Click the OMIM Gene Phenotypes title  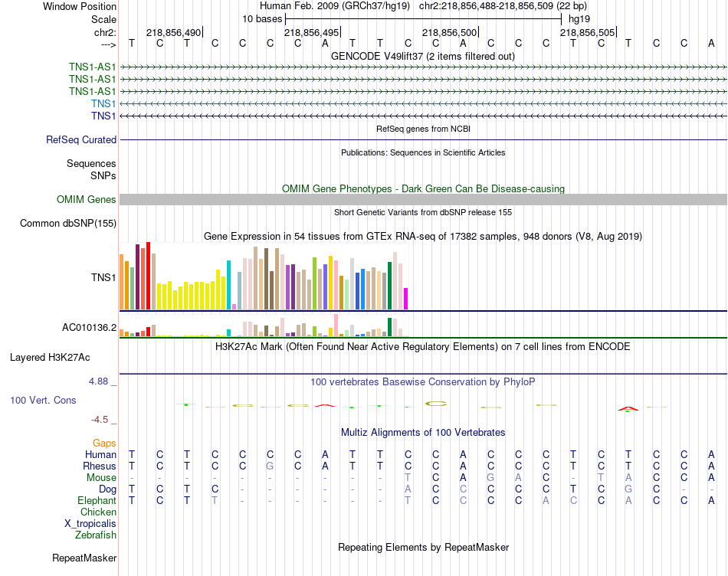coord(423,188)
